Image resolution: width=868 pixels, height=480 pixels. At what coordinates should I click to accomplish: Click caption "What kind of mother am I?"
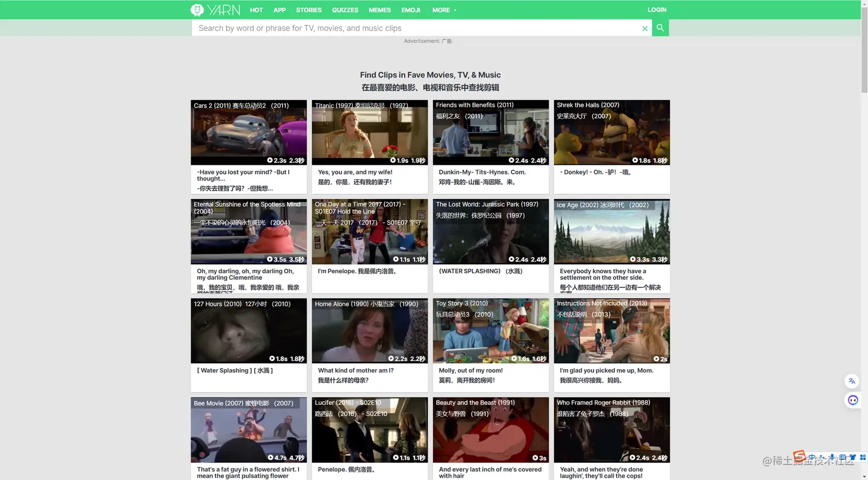355,371
